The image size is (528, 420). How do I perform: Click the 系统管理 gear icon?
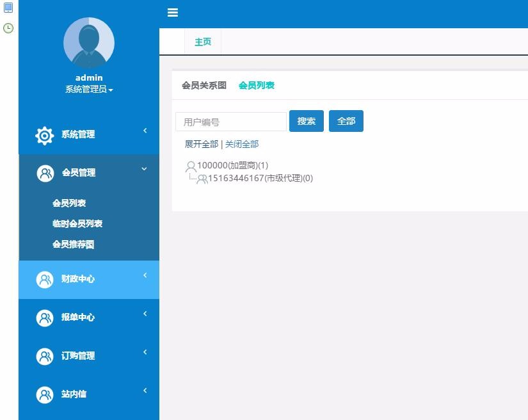point(44,136)
